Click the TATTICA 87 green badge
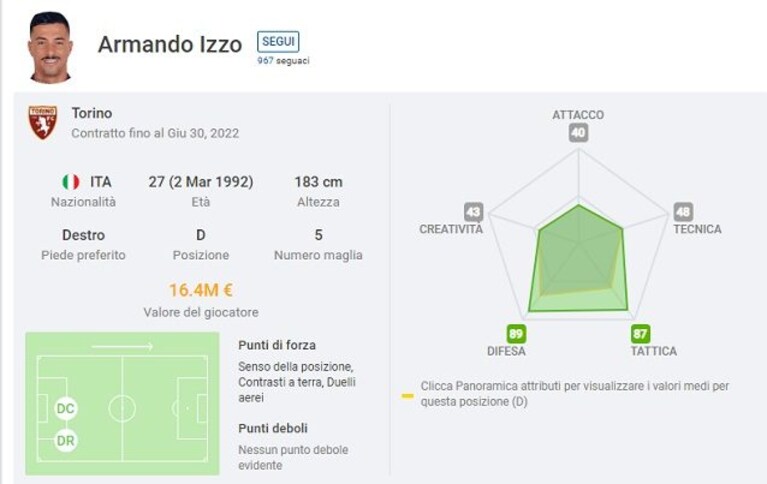The height and width of the screenshot is (484, 767). pyautogui.click(x=640, y=334)
